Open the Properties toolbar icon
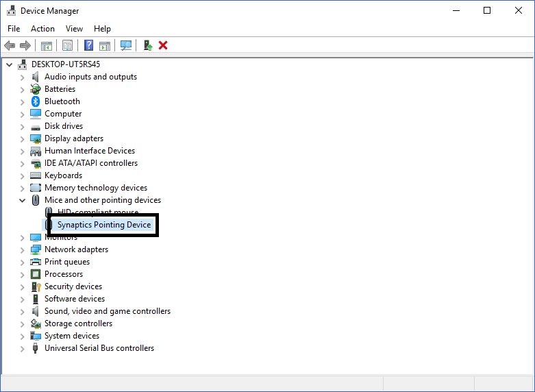Screen dimensions: 535x392 click(x=68, y=45)
